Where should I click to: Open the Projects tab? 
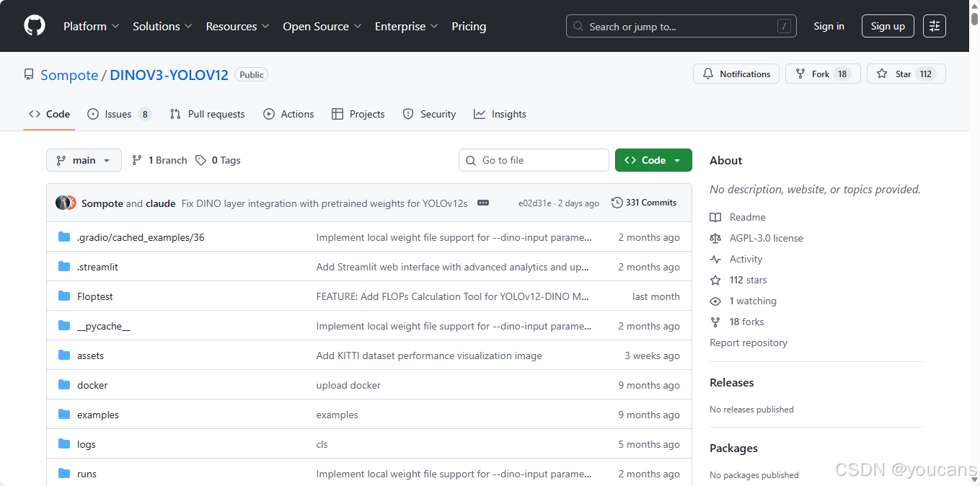point(358,114)
